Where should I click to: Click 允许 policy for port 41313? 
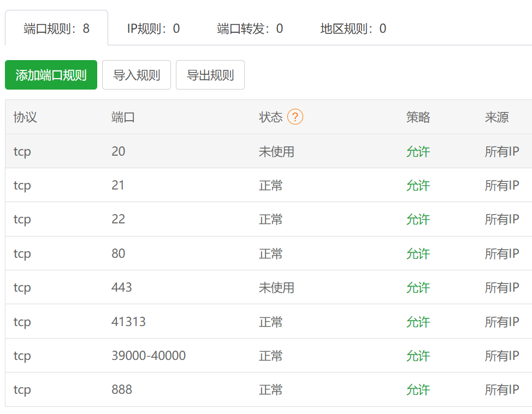(417, 322)
